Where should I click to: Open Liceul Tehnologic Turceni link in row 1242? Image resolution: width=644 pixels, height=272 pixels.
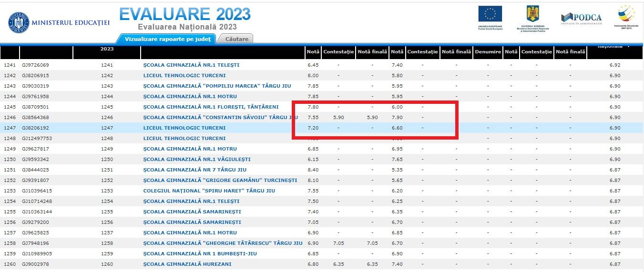click(184, 75)
